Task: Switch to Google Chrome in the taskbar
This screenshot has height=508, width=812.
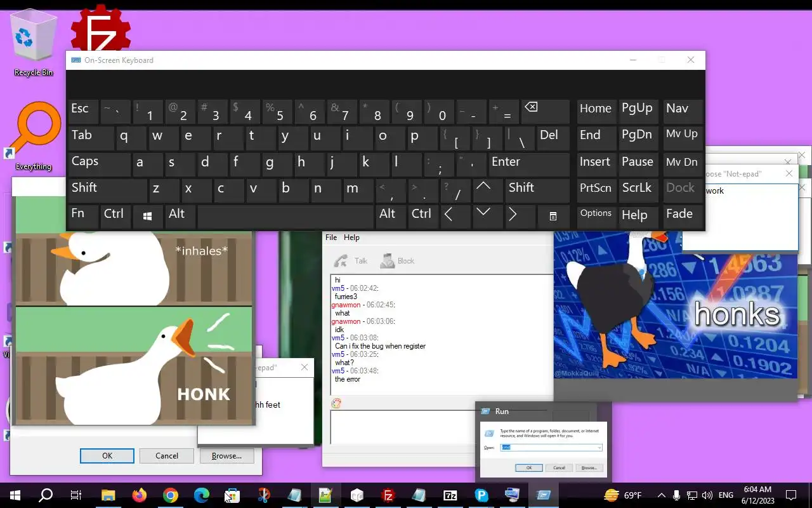Action: click(x=170, y=495)
